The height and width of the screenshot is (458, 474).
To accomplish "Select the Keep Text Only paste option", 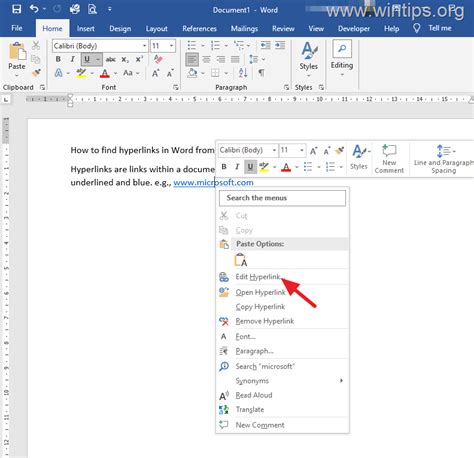I will pyautogui.click(x=241, y=260).
